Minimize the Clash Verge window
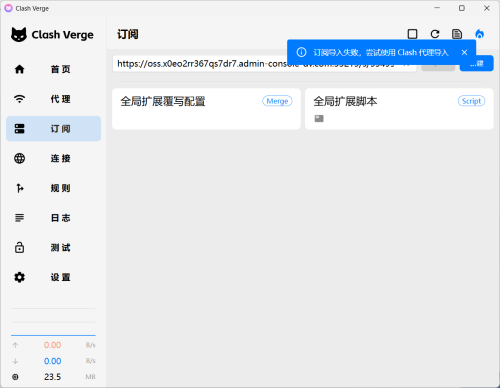The width and height of the screenshot is (500, 388). point(437,8)
